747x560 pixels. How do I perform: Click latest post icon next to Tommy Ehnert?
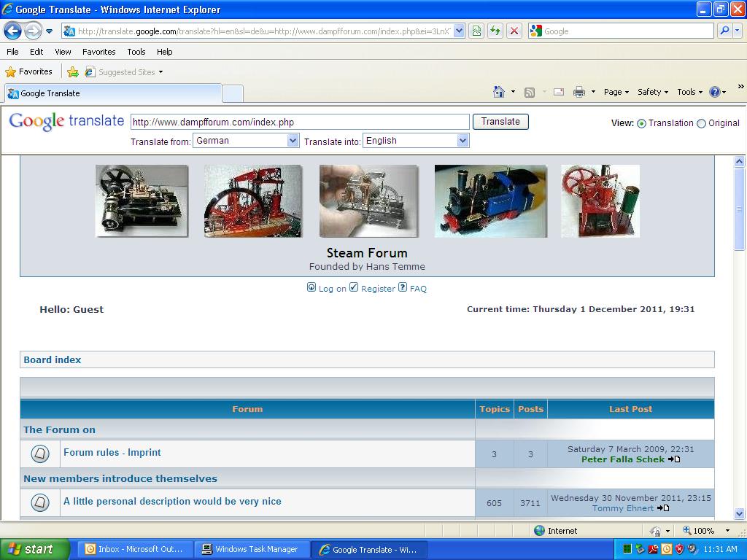point(663,508)
